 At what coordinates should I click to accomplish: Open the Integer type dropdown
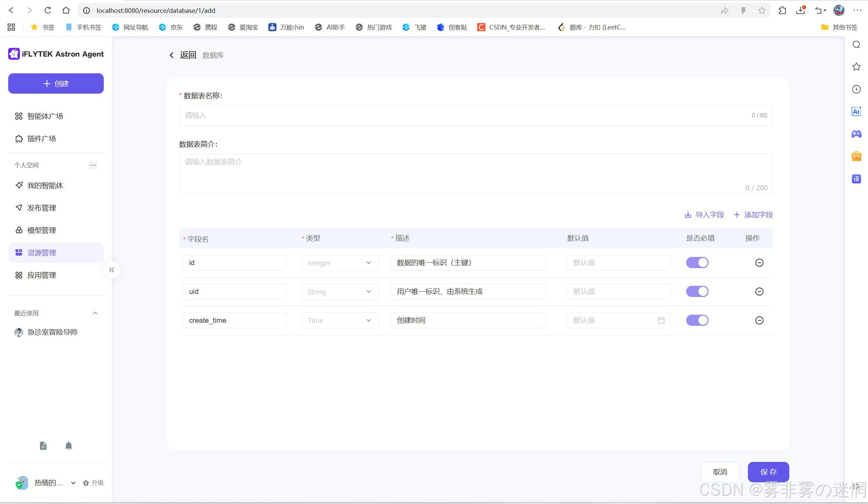[x=340, y=263]
